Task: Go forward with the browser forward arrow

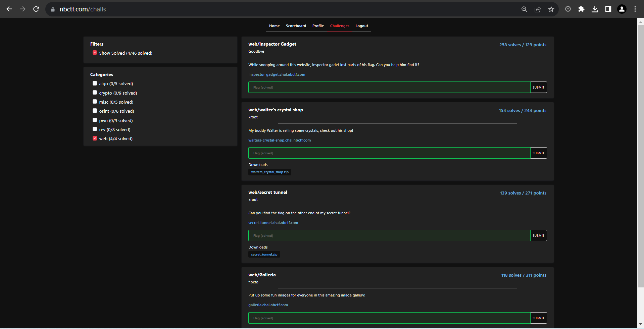Action: point(22,9)
